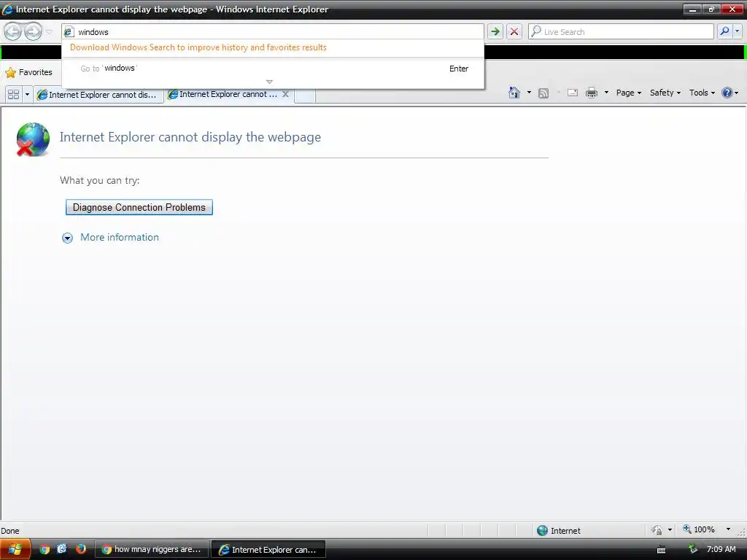
Task: Open recent pages dropdown beside Forward button
Action: [x=49, y=32]
